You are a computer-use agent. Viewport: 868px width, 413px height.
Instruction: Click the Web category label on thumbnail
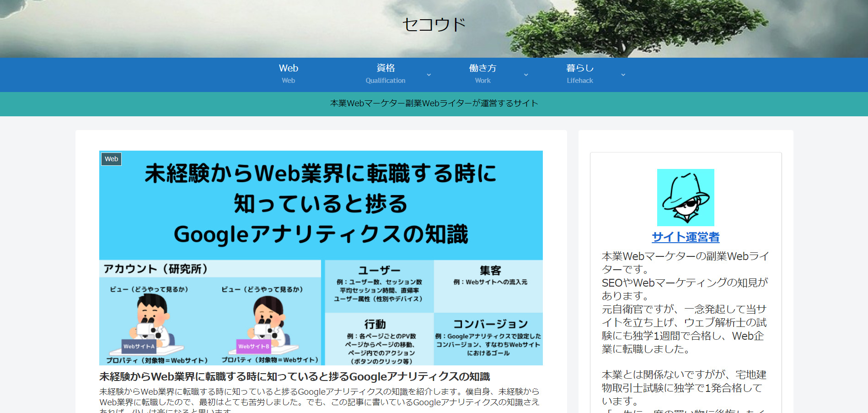tap(111, 159)
